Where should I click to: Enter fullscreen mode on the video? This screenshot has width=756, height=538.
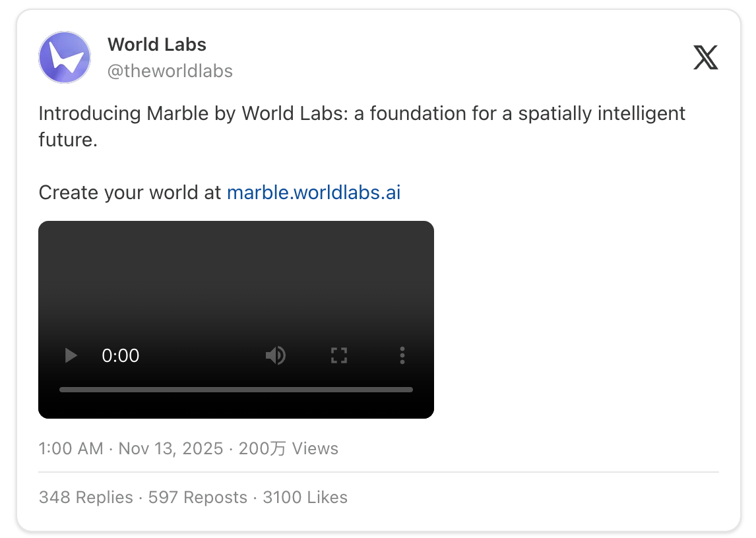tap(338, 356)
